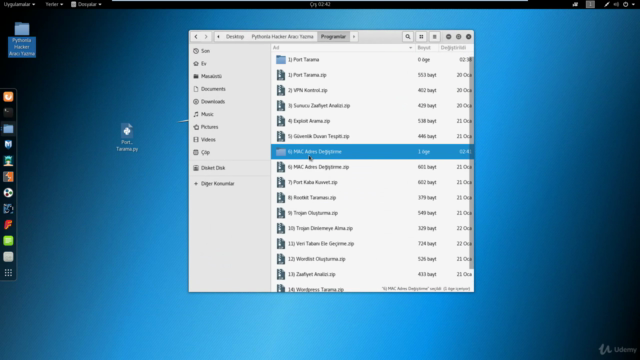Launch the green notes dock icon
Image resolution: width=640 pixels, height=360 pixels.
(x=8, y=241)
